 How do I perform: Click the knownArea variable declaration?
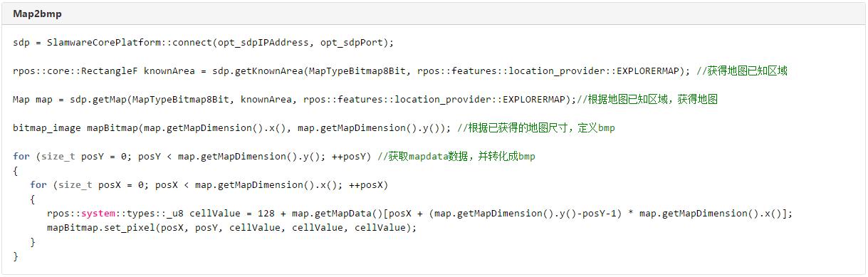tap(169, 70)
